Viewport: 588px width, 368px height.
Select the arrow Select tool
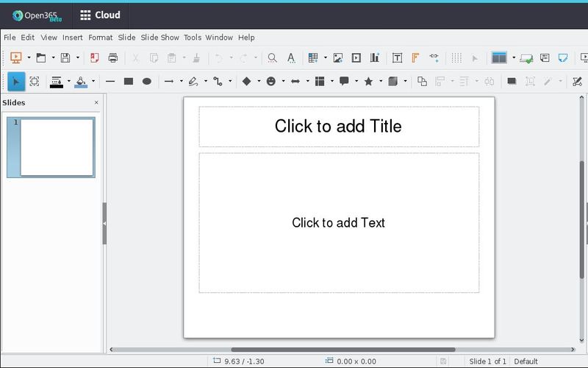(x=16, y=82)
